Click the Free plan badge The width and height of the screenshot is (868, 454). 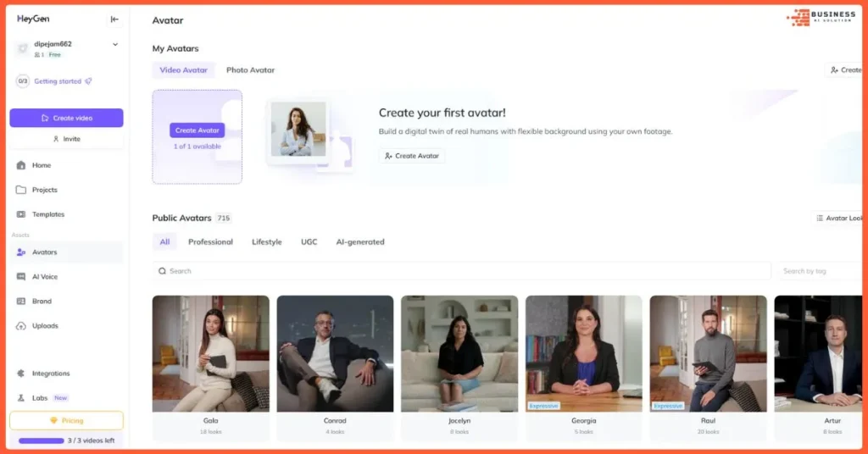[54, 55]
